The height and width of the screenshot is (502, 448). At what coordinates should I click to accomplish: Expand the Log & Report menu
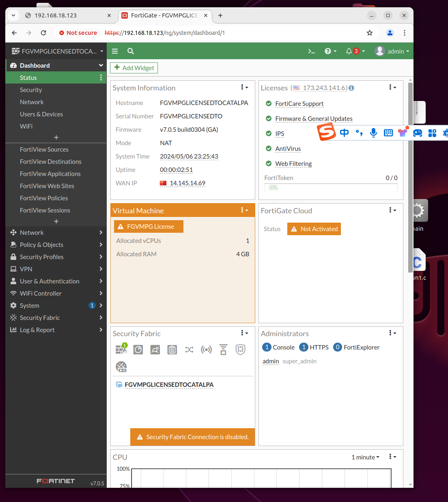pyautogui.click(x=56, y=330)
